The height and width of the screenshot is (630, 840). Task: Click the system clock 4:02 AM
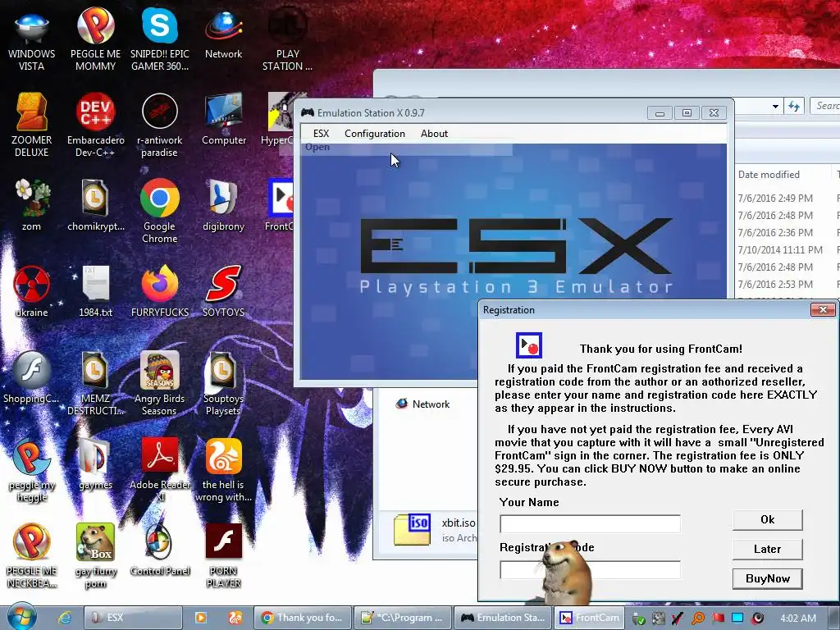click(797, 619)
